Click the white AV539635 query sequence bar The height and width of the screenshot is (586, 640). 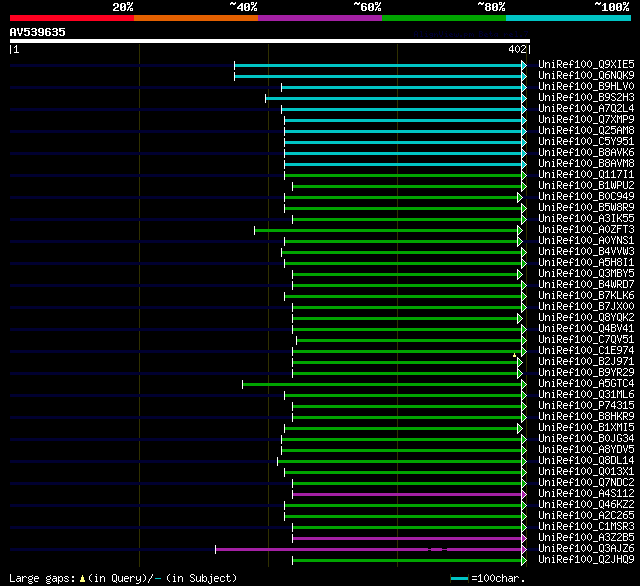pyautogui.click(x=270, y=41)
